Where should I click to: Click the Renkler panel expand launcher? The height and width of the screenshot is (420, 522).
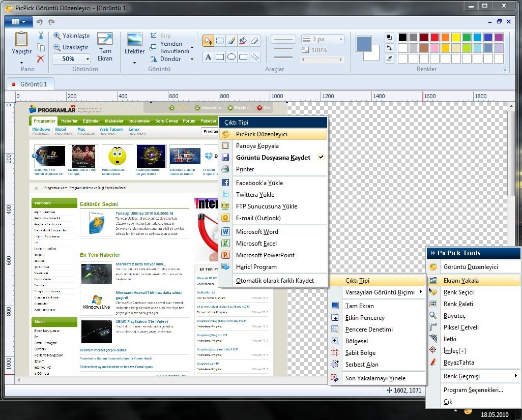[x=504, y=70]
